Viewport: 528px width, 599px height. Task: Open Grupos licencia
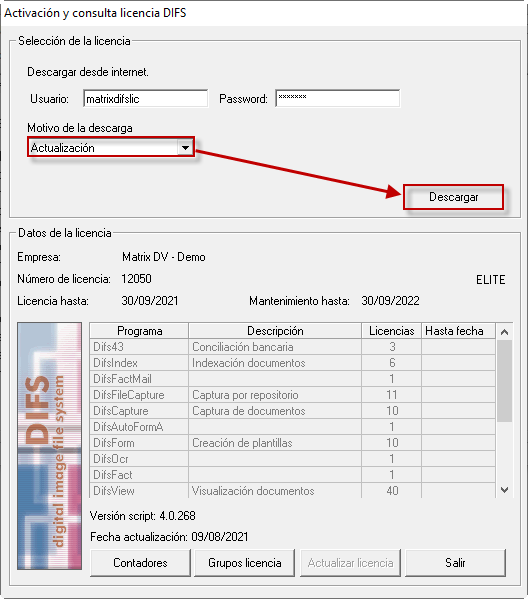pos(245,563)
